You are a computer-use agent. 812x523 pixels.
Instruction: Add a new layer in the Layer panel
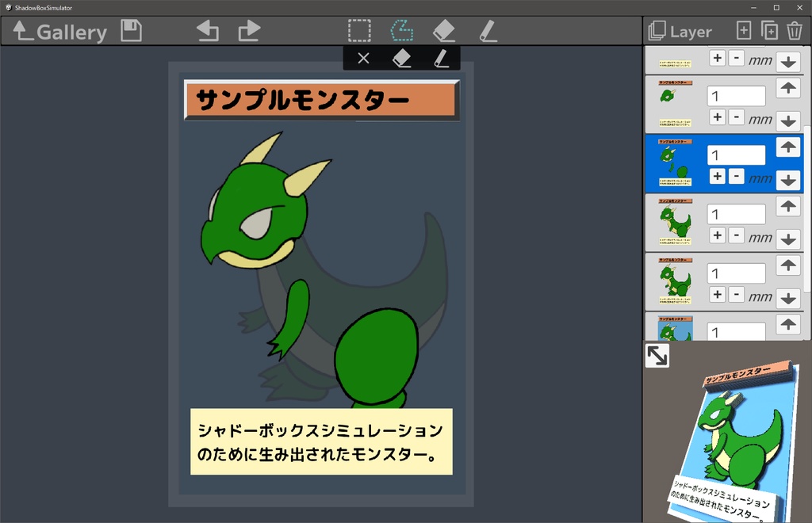(743, 31)
